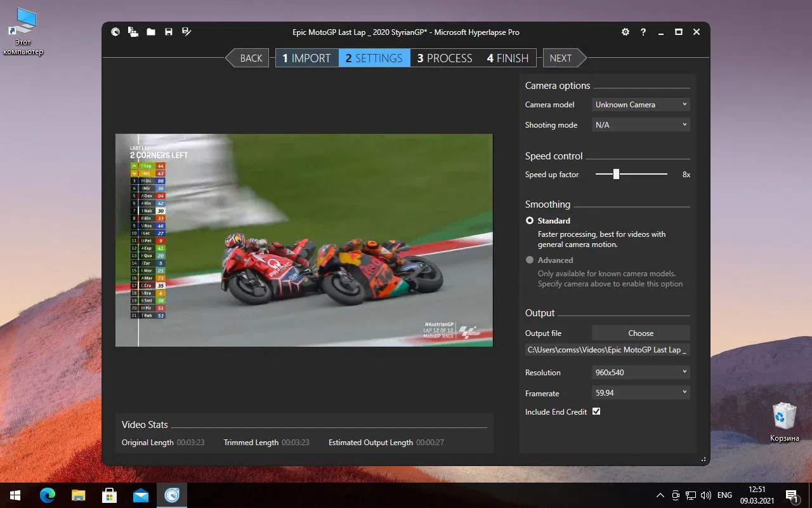Open the Resolution dropdown showing 960x540
The width and height of the screenshot is (812, 508).
(640, 372)
